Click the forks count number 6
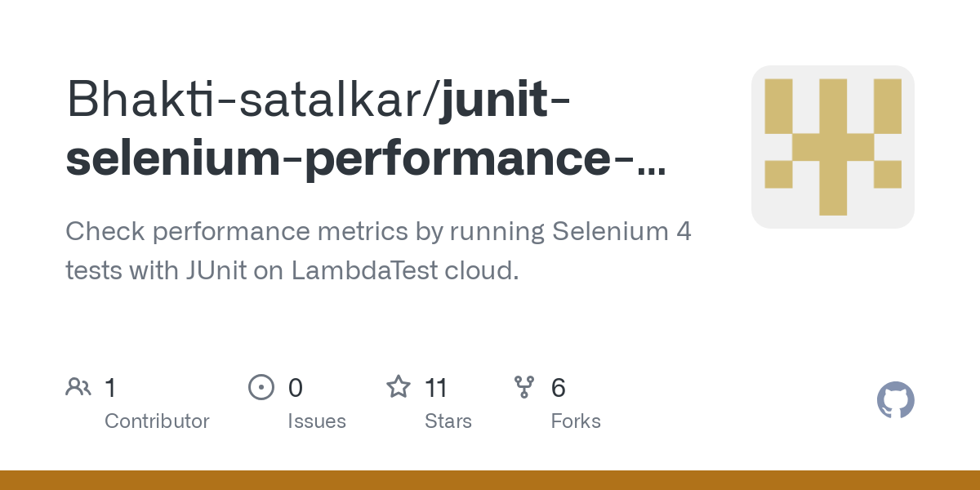 [x=559, y=387]
